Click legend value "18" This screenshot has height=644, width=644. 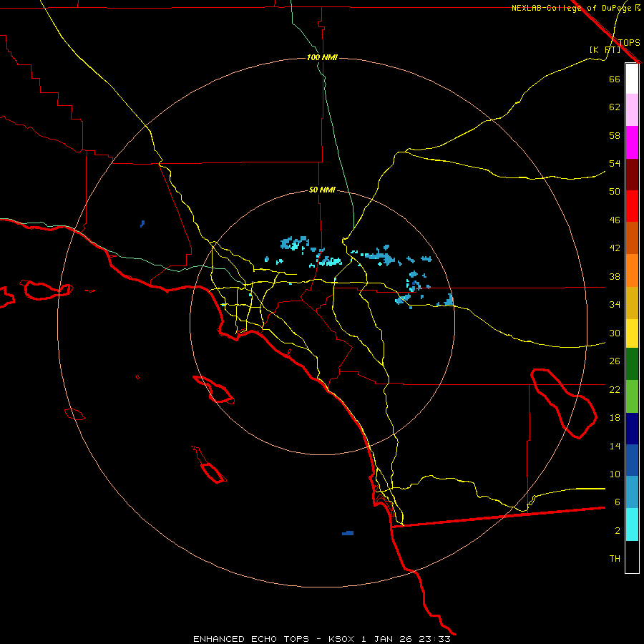tap(615, 418)
